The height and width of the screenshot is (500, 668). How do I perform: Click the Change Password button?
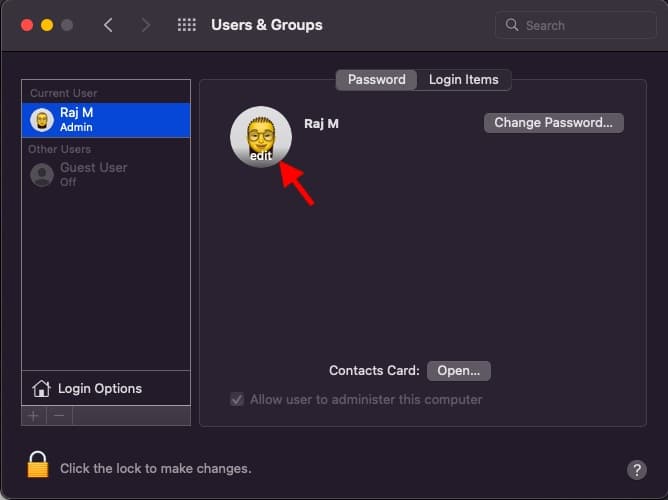click(x=553, y=123)
